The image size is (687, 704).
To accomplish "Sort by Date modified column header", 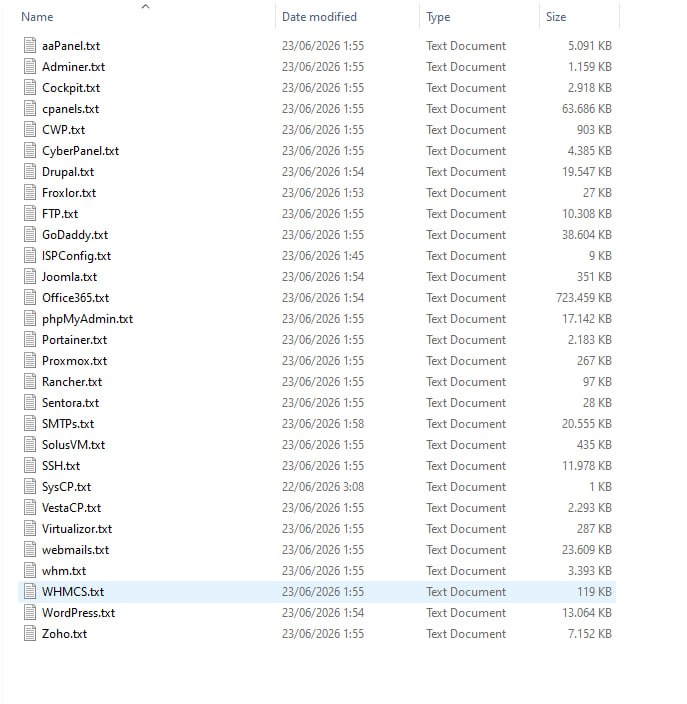I will tap(319, 17).
